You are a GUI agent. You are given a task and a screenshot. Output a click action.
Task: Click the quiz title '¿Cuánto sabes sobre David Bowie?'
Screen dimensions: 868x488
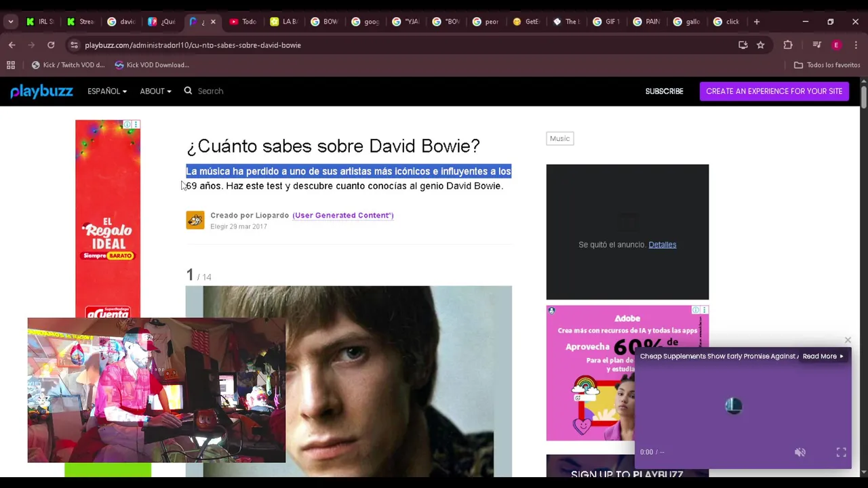click(333, 146)
